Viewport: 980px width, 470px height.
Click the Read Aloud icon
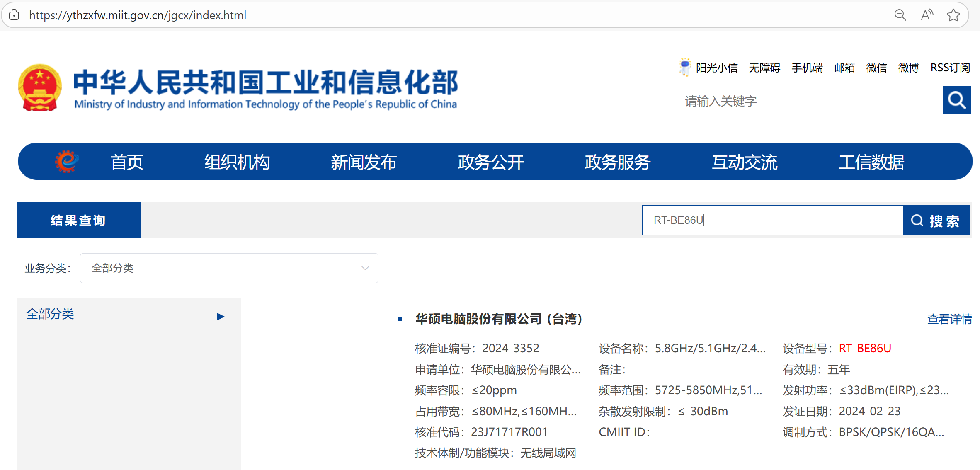(927, 15)
